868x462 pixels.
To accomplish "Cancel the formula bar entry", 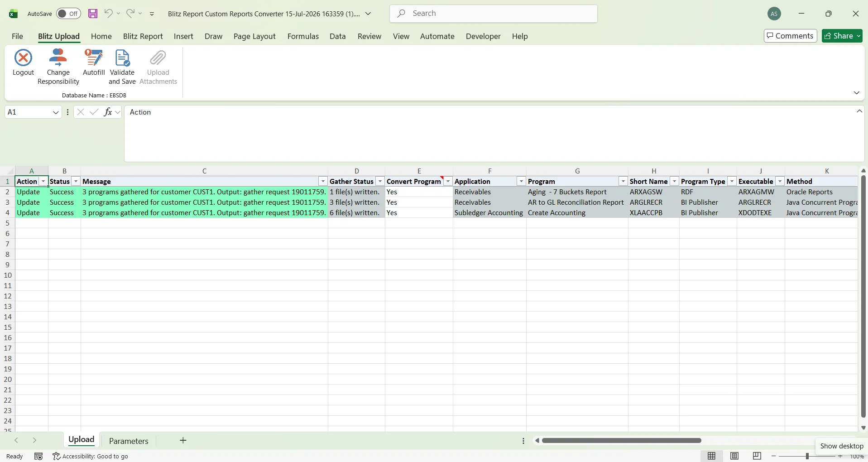I will pos(81,112).
